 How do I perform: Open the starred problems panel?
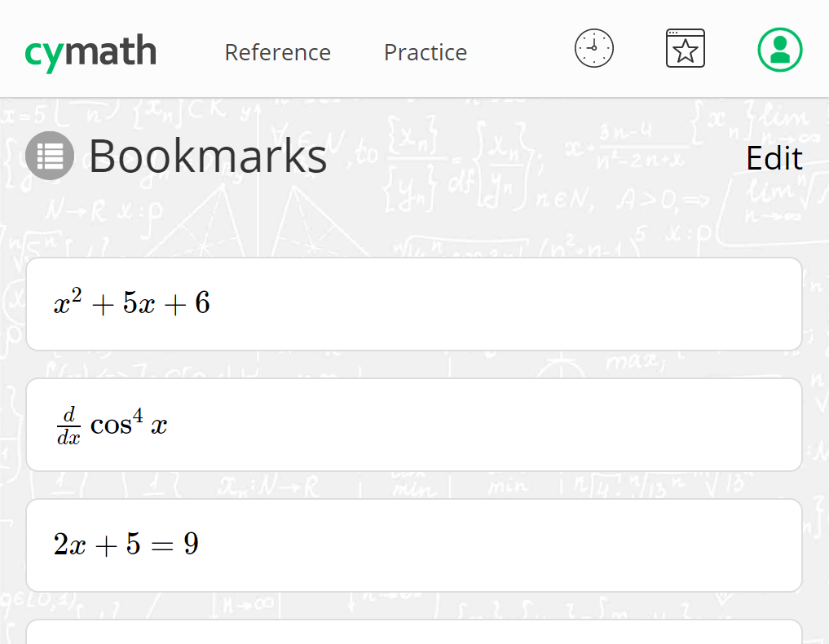coord(685,48)
